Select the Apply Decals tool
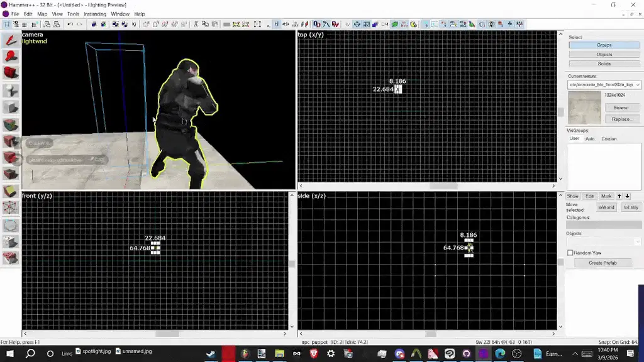This screenshot has width=644, height=362. tap(11, 158)
